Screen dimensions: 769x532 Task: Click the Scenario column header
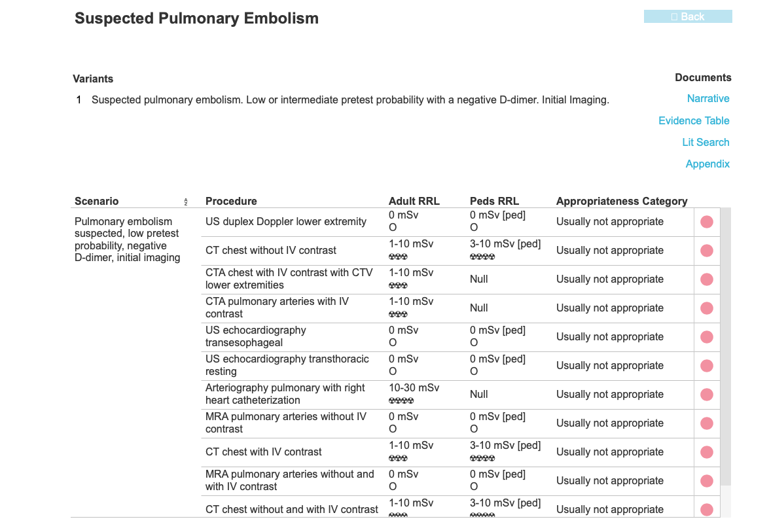(x=97, y=201)
